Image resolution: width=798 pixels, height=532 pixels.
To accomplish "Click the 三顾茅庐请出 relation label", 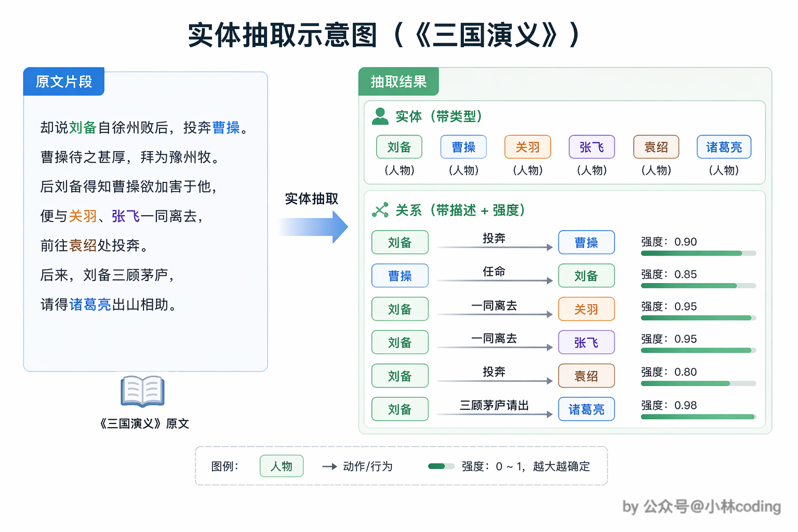I will pos(494,405).
